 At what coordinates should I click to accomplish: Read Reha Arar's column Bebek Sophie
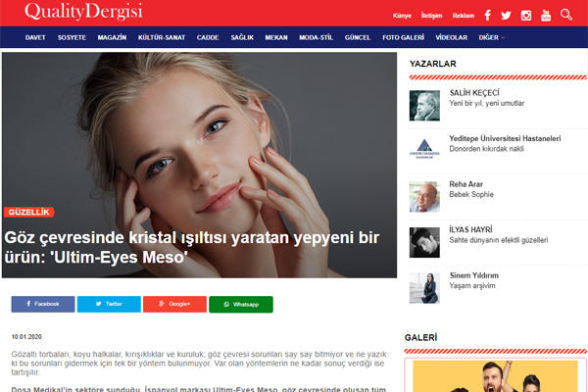[x=469, y=194]
